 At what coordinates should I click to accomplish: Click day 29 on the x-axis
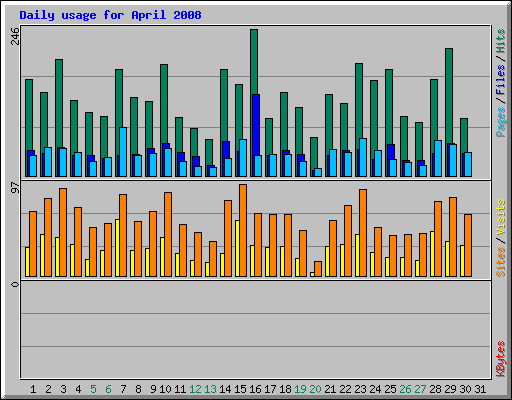pyautogui.click(x=450, y=389)
